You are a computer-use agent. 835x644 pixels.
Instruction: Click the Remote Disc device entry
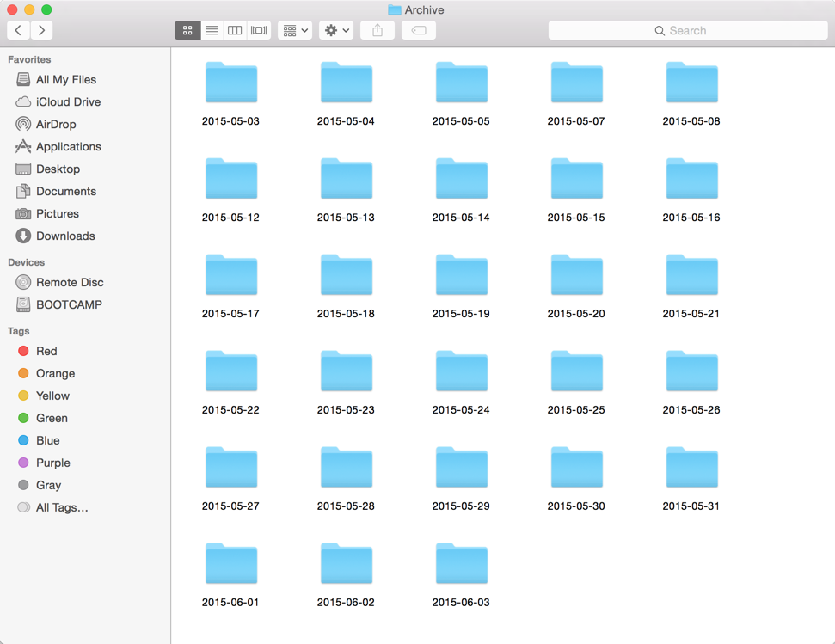[69, 282]
